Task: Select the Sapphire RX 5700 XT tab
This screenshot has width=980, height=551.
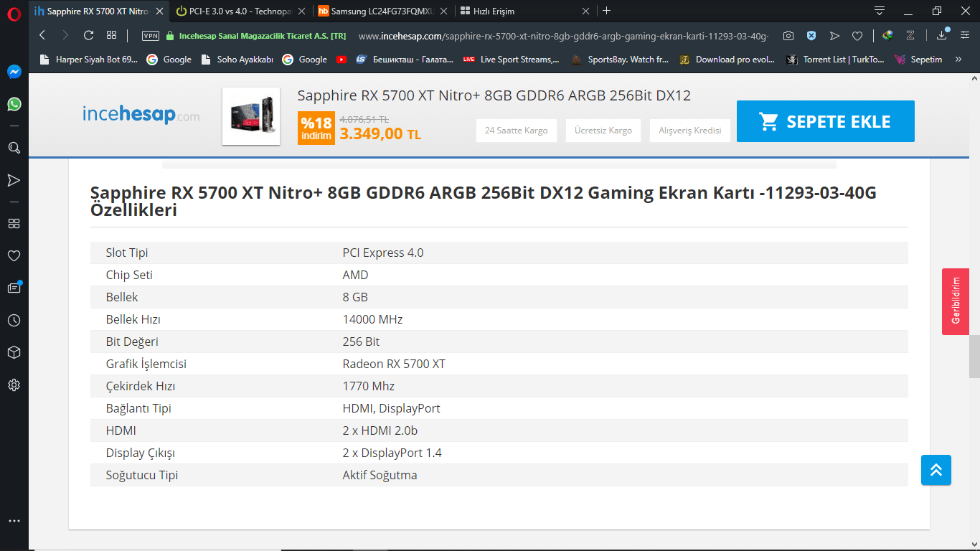Action: tap(100, 11)
